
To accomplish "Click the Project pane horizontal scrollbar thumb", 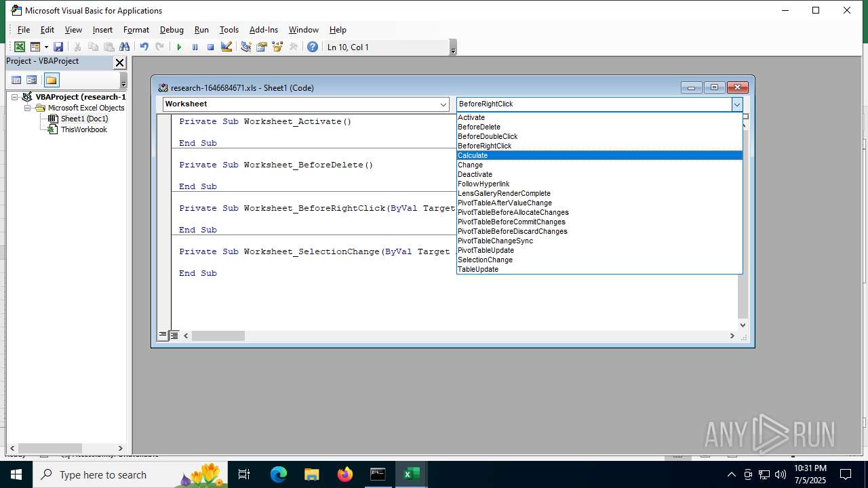I will (50, 448).
